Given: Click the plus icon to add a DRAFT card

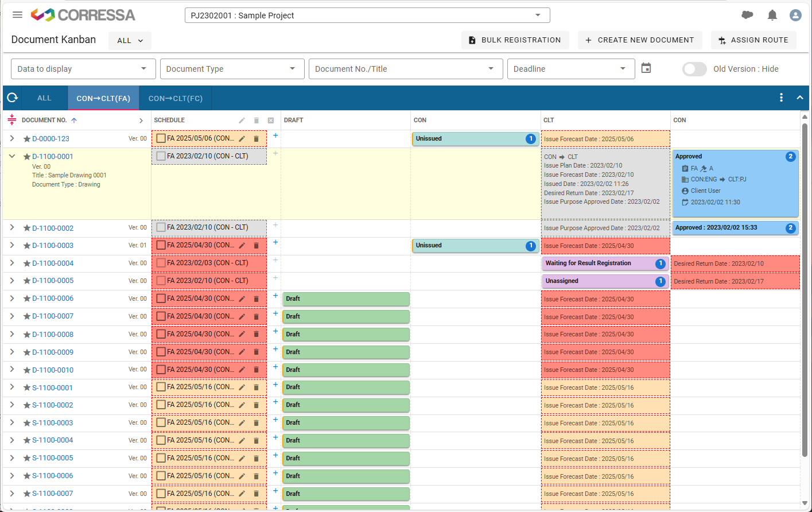Looking at the screenshot, I should point(275,135).
